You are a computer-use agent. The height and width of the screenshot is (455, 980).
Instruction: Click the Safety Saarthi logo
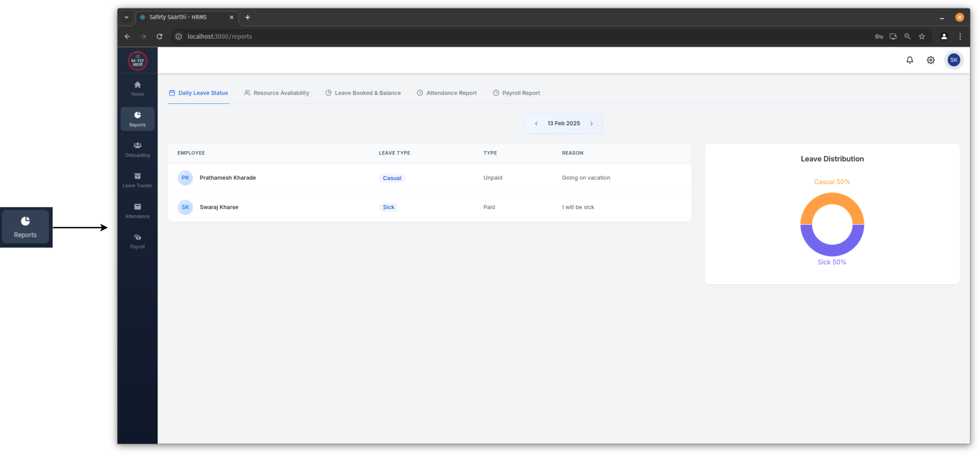click(x=137, y=61)
